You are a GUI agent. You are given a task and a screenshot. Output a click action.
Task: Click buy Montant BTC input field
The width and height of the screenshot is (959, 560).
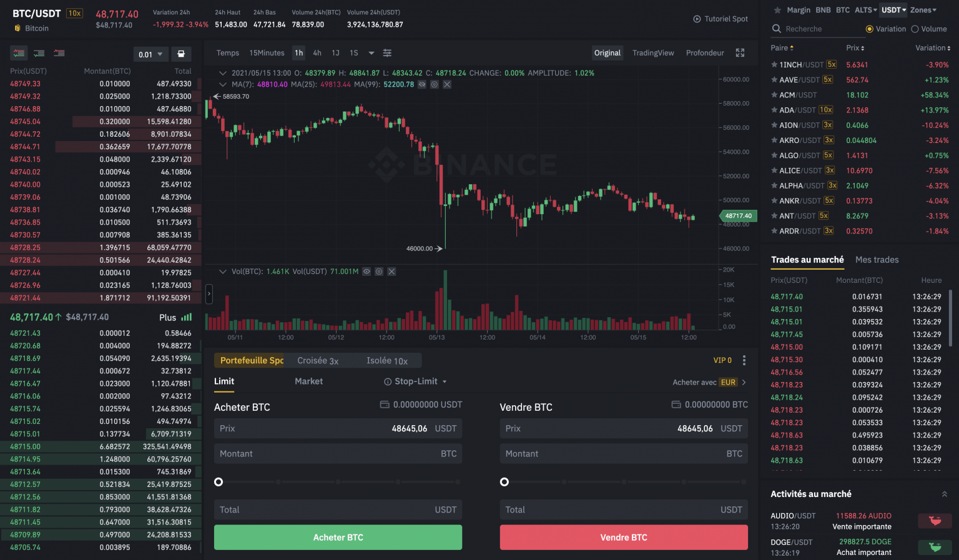pyautogui.click(x=338, y=454)
